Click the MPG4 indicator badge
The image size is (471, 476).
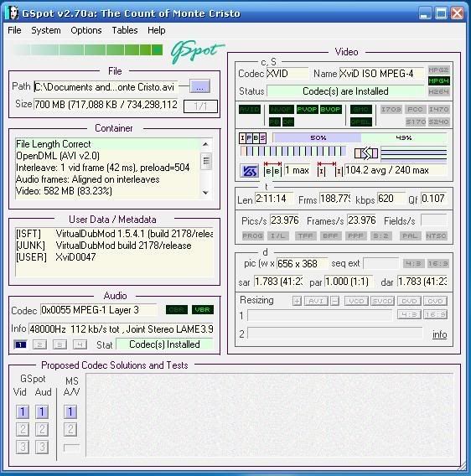(x=439, y=81)
